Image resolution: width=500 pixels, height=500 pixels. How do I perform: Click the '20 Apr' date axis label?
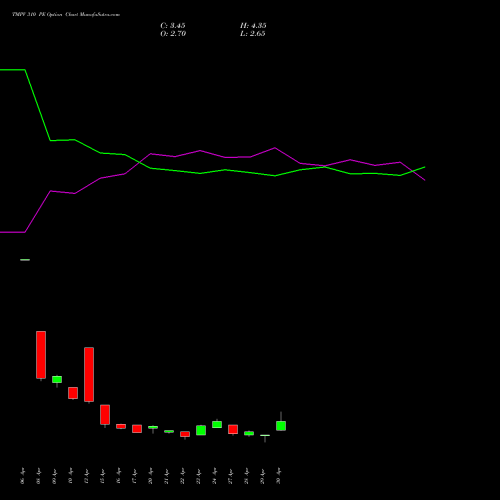[150, 476]
